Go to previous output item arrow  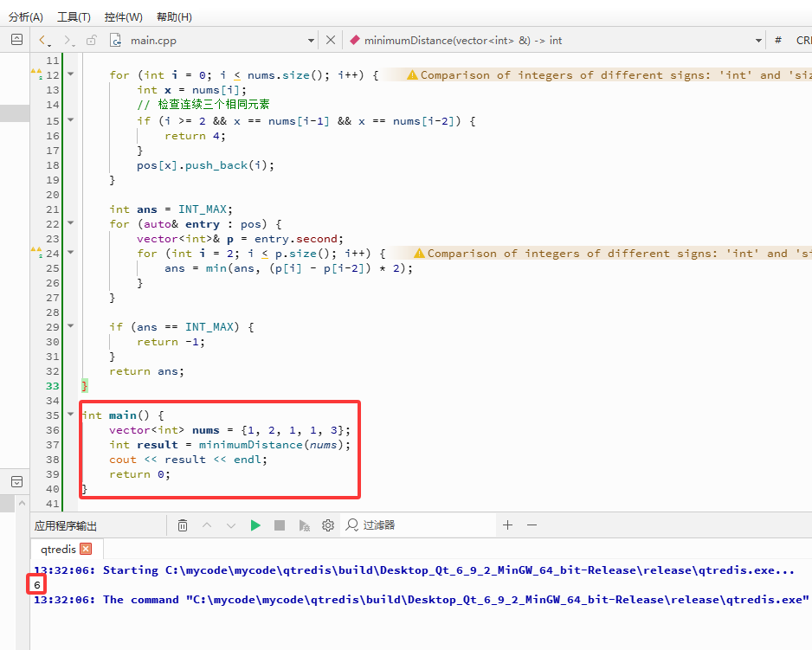[207, 525]
